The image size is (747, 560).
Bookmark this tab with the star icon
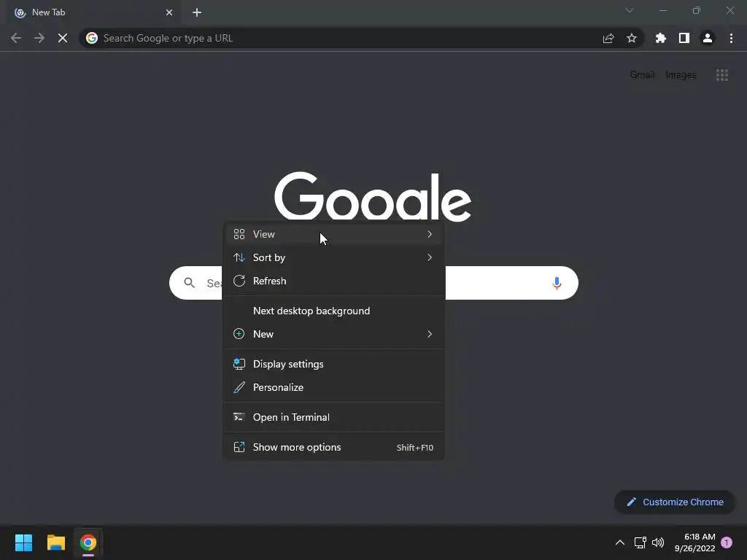632,38
